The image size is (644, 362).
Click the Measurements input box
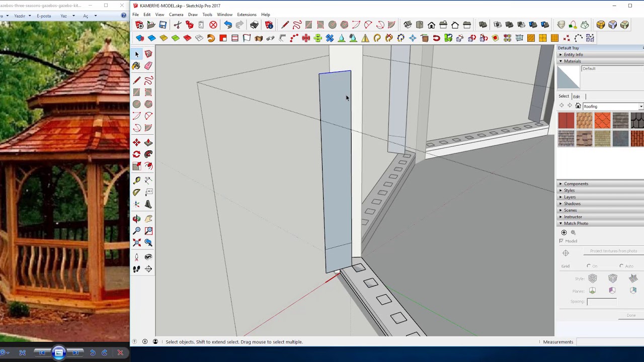click(609, 342)
